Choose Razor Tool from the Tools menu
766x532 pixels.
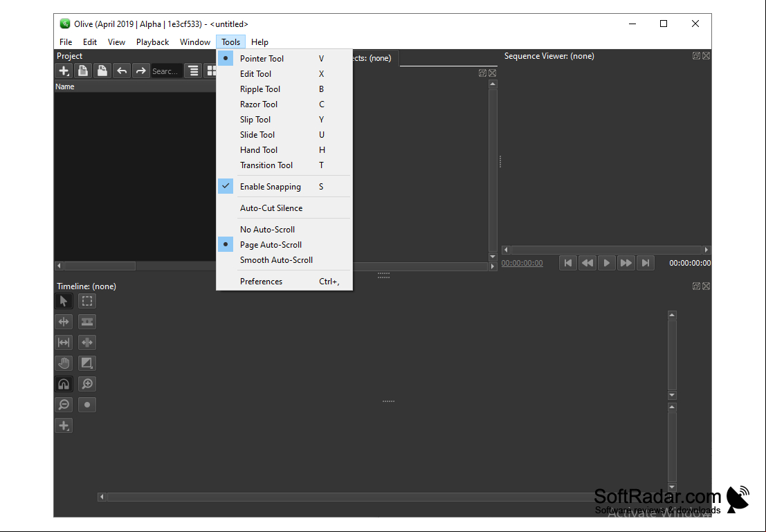point(284,104)
